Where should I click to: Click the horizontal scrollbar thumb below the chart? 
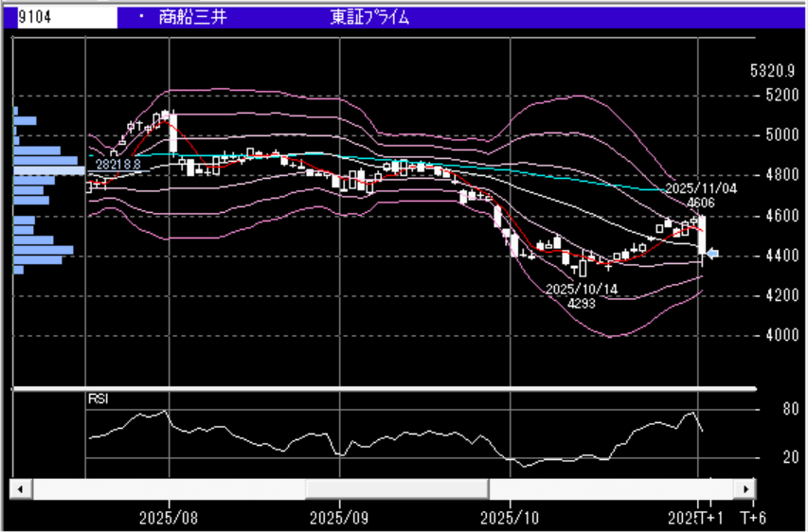(397, 488)
